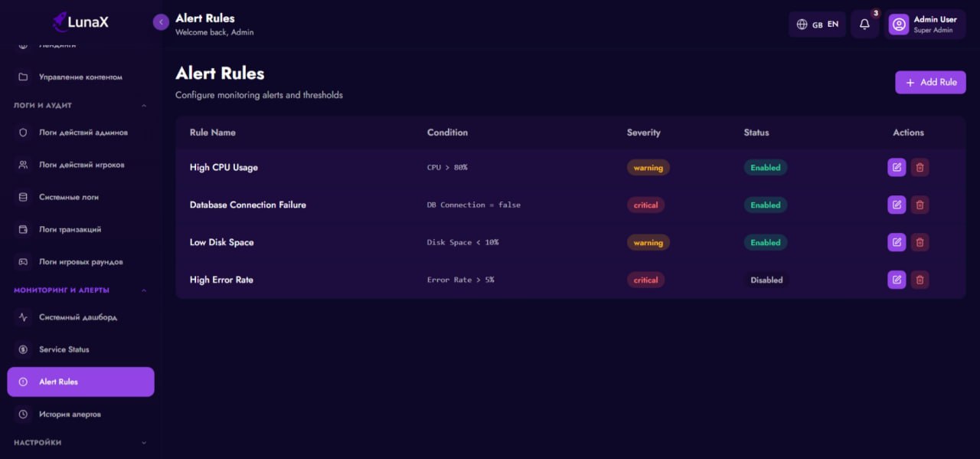Click the wallet icon beside Логи транзакций
Viewport: 980px width, 459px height.
(x=23, y=229)
